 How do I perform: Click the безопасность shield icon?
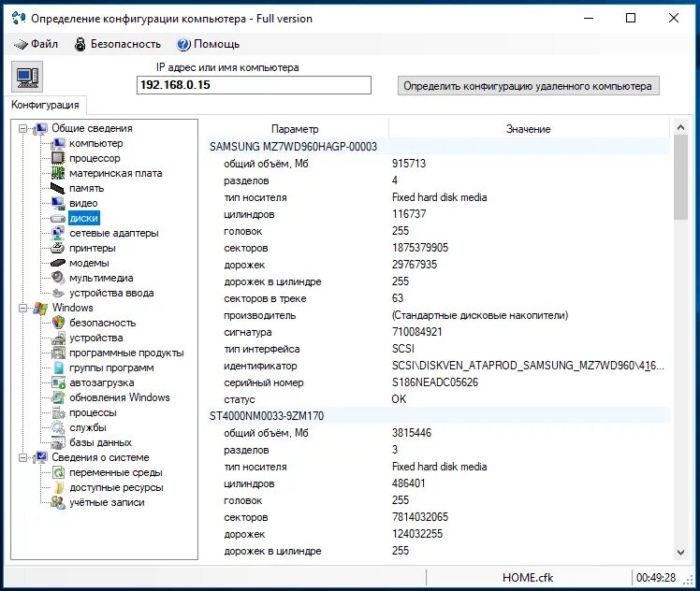click(x=58, y=323)
